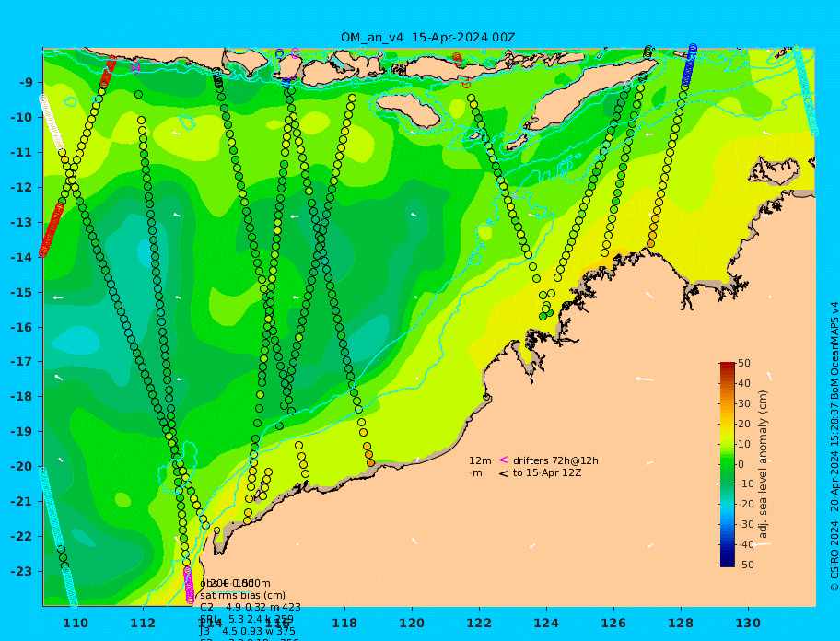Click latitude axis label "-21"
Image resolution: width=840 pixels, height=641 pixels.
22,501
